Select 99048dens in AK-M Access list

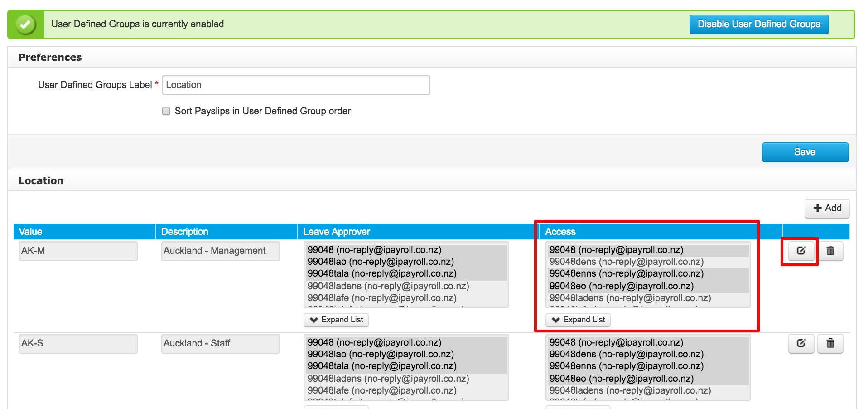648,262
